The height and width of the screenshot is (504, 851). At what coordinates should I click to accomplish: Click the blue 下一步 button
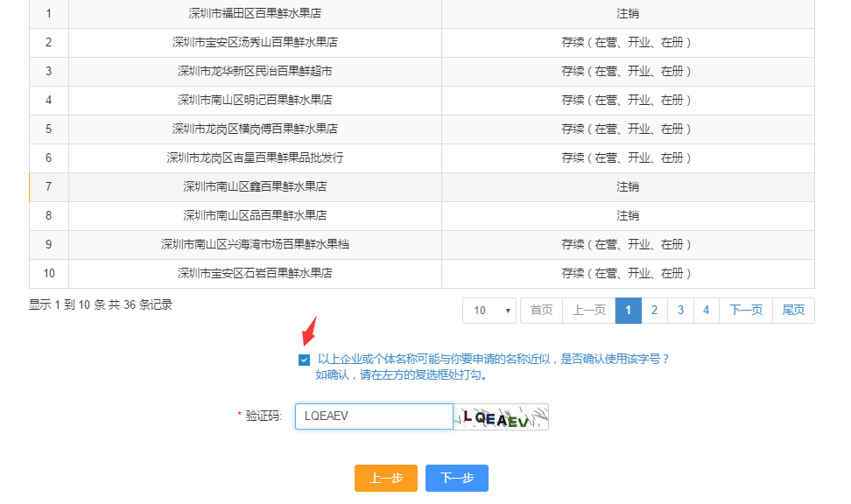coord(457,478)
